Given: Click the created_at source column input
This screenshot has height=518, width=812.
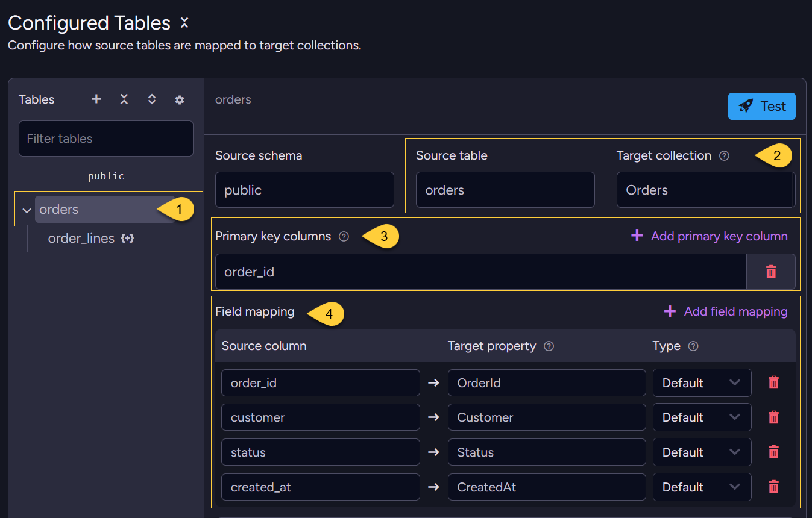Looking at the screenshot, I should 321,487.
